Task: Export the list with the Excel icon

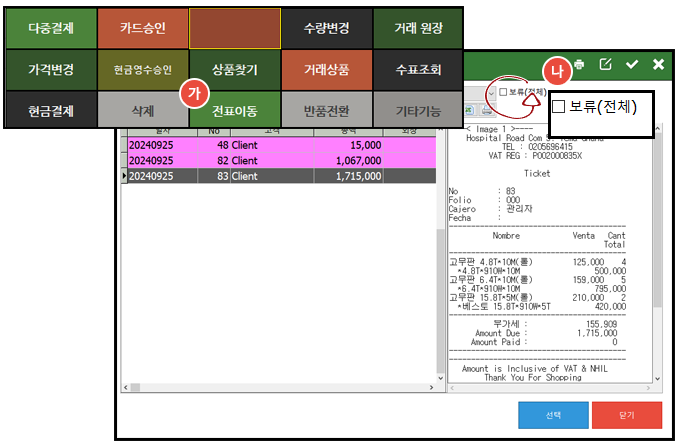Action: coord(469,110)
